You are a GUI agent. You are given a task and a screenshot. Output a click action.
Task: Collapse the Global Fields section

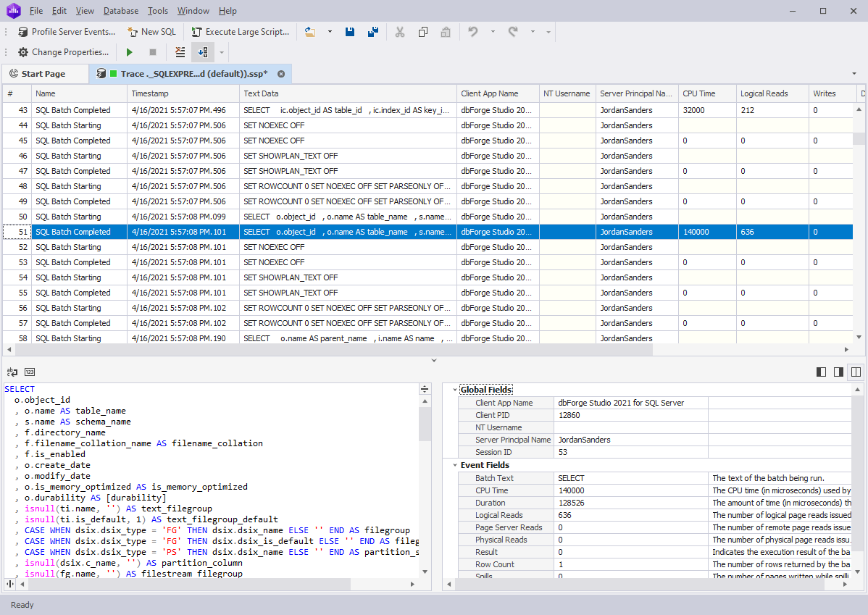(454, 389)
